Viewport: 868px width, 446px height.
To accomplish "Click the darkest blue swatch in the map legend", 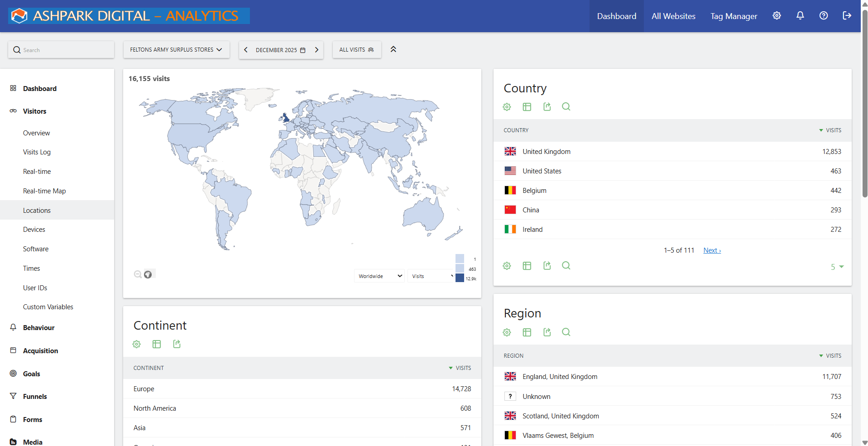I will (460, 278).
